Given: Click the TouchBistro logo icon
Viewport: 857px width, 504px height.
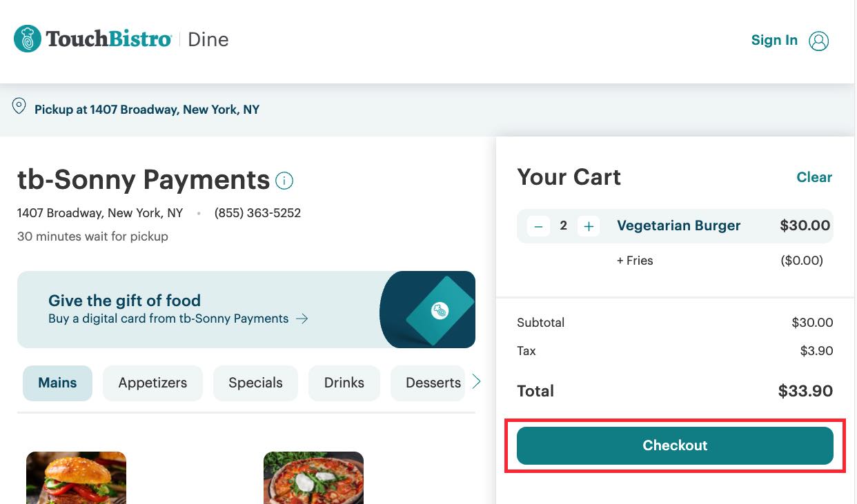Looking at the screenshot, I should 27,39.
